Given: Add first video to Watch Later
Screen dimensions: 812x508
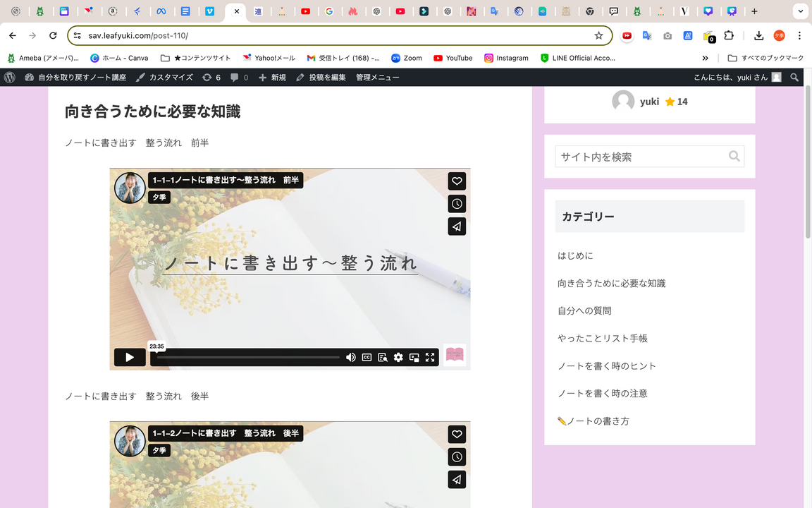Looking at the screenshot, I should [457, 204].
